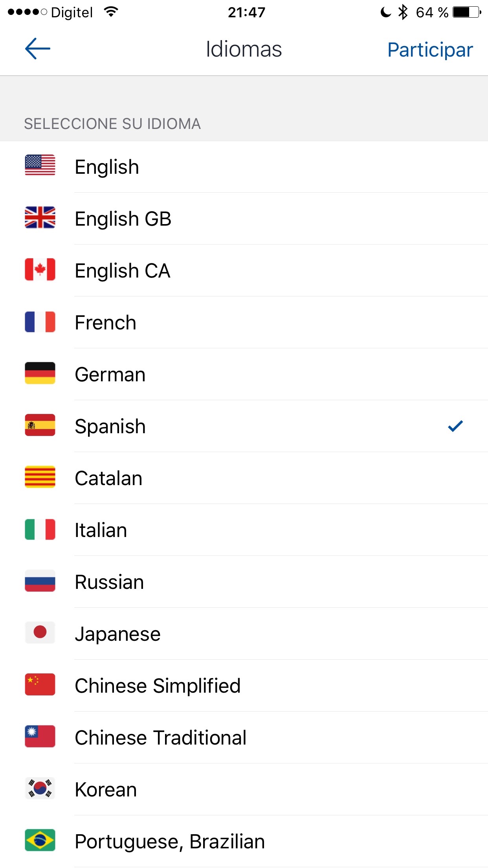The image size is (488, 868).
Task: Tap the French flag icon
Action: tap(40, 322)
